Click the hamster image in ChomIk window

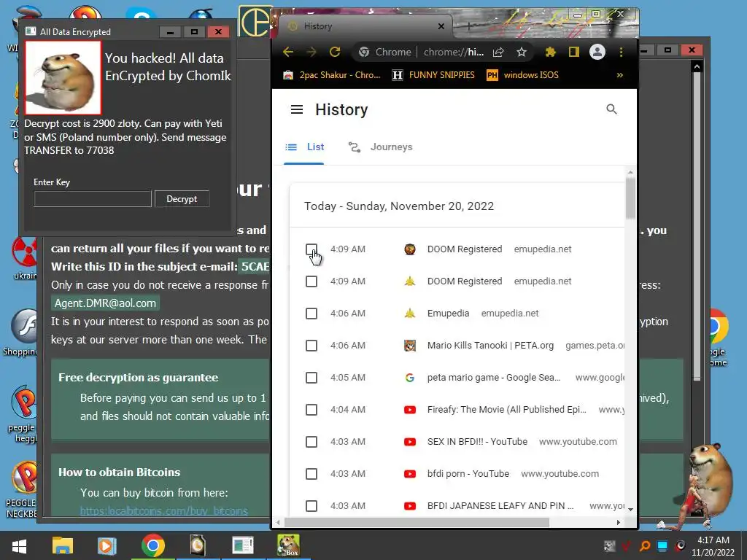click(x=63, y=77)
